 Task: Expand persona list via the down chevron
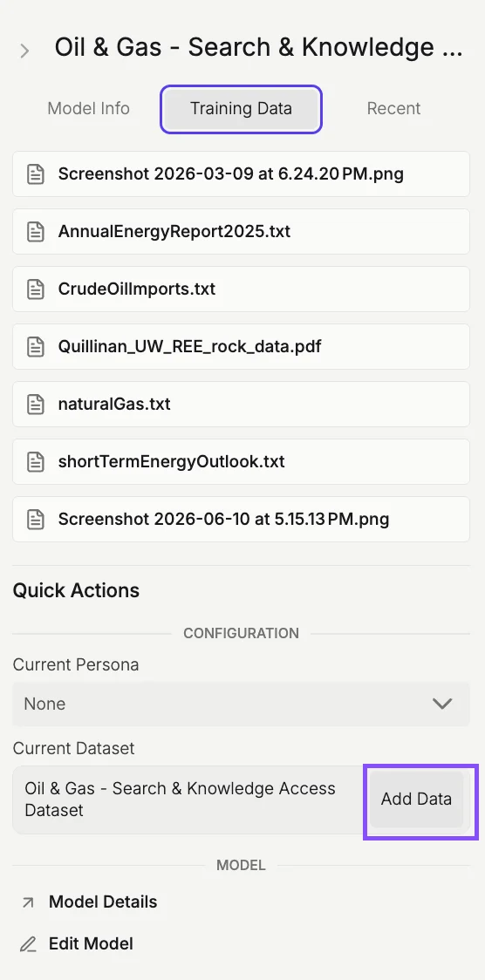[x=442, y=704]
